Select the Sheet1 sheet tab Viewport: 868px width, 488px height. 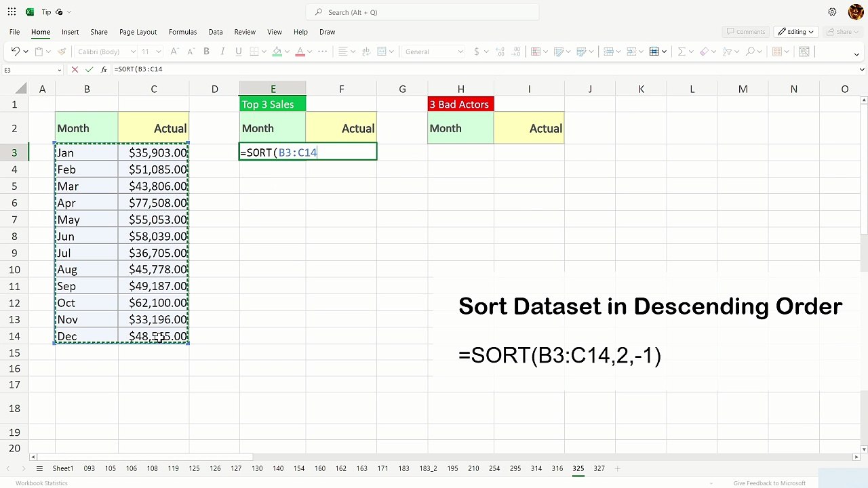click(63, 468)
